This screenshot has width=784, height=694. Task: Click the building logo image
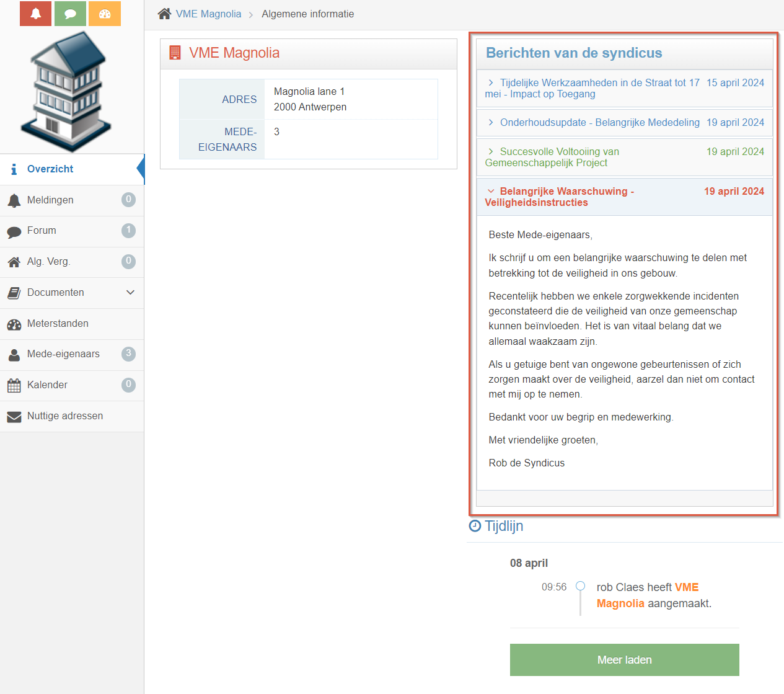coord(66,91)
